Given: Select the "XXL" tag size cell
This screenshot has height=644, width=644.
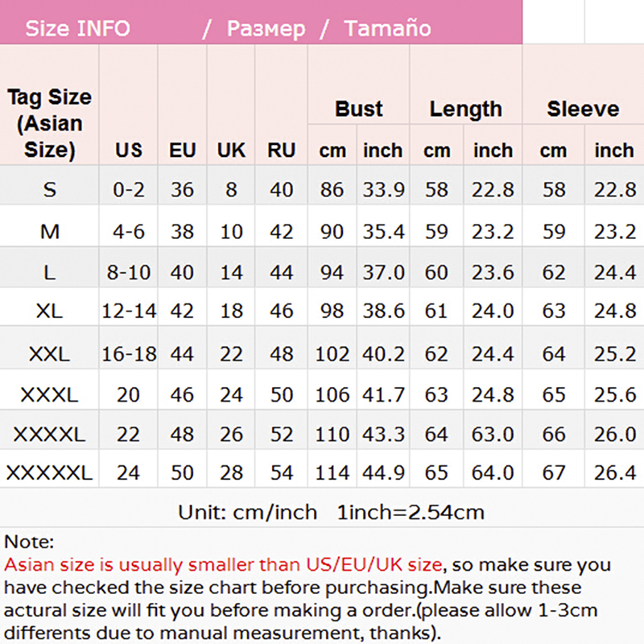Looking at the screenshot, I should [x=50, y=353].
